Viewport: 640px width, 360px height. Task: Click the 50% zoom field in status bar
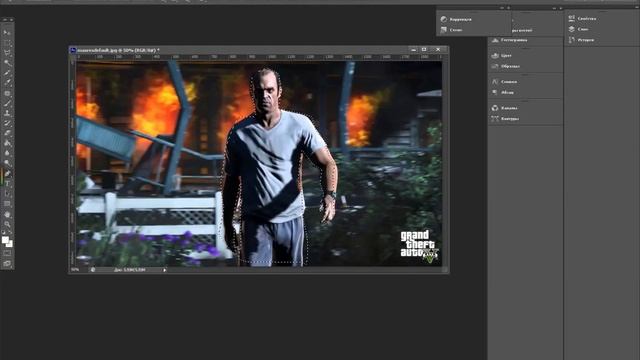coord(76,270)
